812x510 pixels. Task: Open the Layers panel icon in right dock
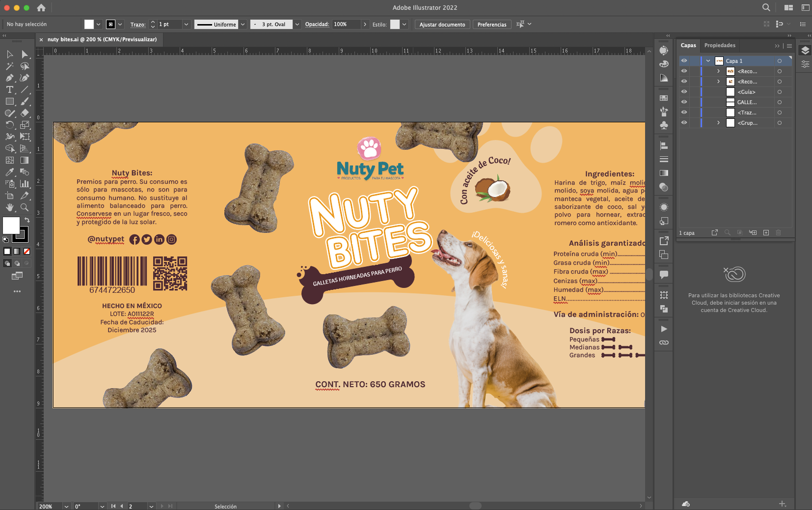(x=805, y=51)
